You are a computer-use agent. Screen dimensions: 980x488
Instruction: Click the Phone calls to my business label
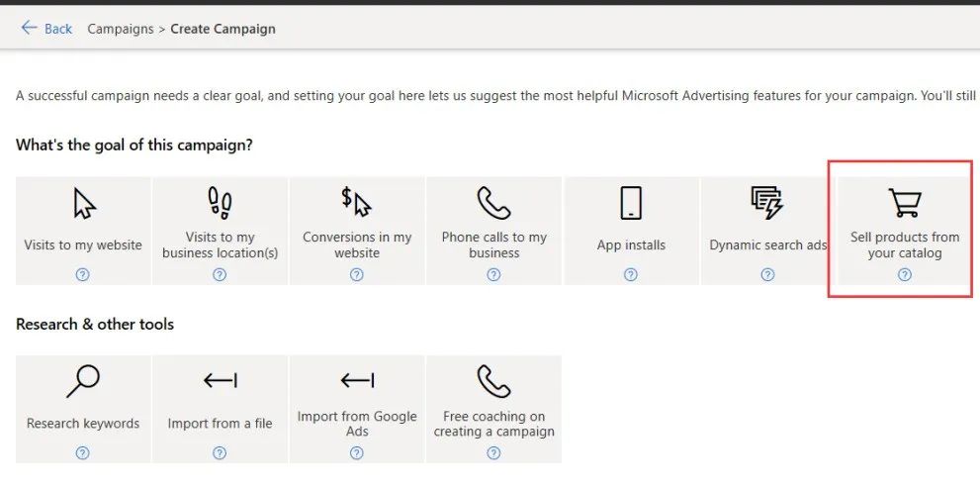coord(493,245)
